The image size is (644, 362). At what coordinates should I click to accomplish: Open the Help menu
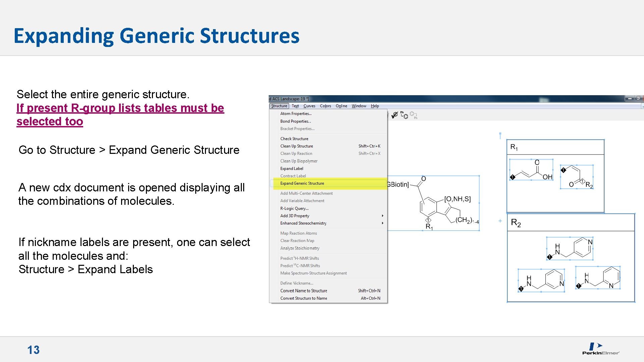coord(375,106)
